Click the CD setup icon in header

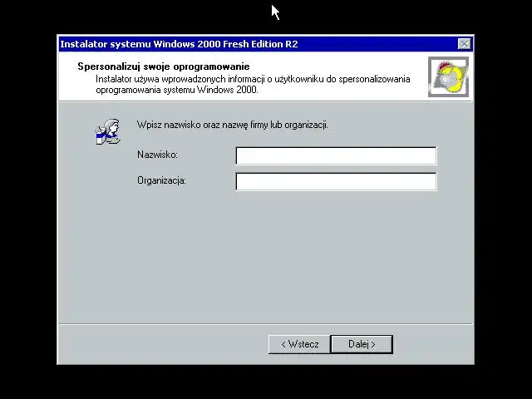(x=448, y=76)
